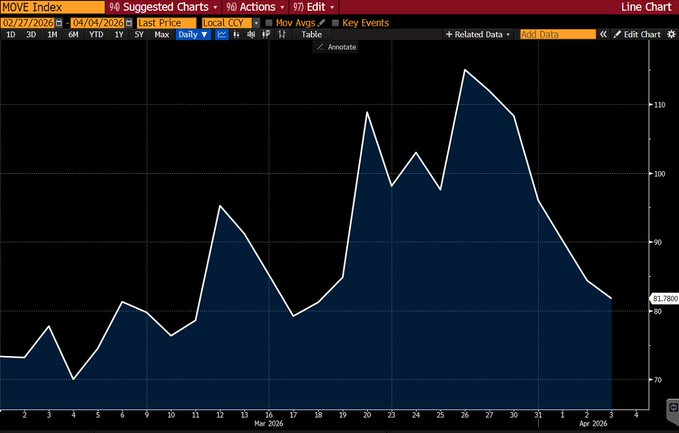
Task: Open the Daily periodicity dropdown
Action: (x=193, y=34)
